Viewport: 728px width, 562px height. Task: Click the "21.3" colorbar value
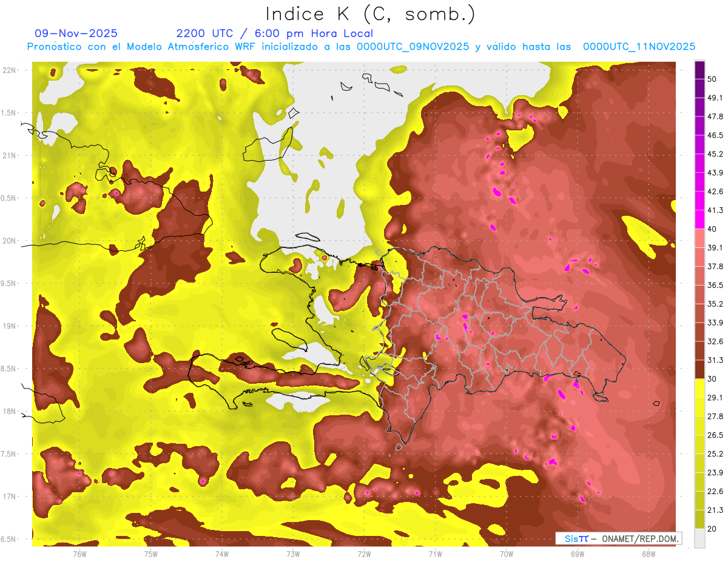pos(715,510)
